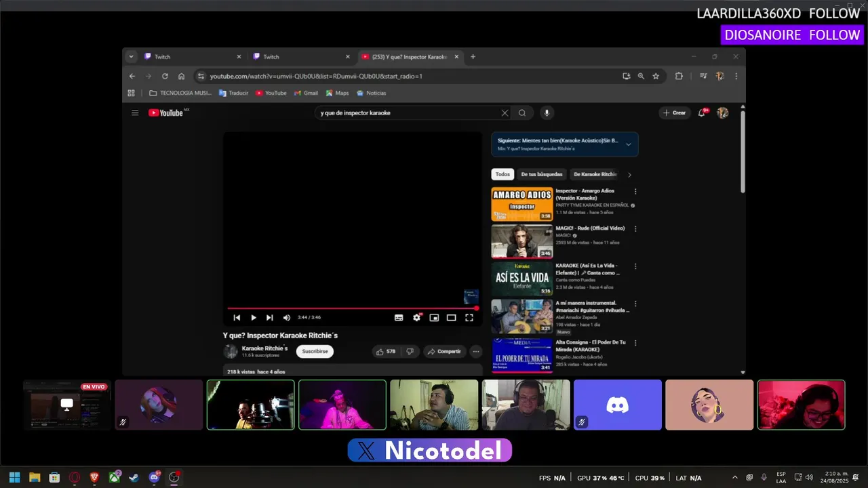
Task: Switch to theater mode
Action: coord(451,317)
